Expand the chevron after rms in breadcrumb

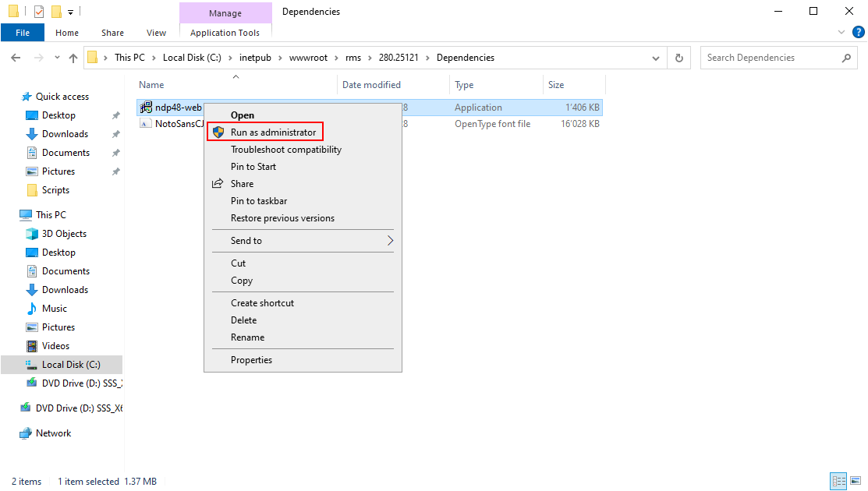[x=370, y=58]
